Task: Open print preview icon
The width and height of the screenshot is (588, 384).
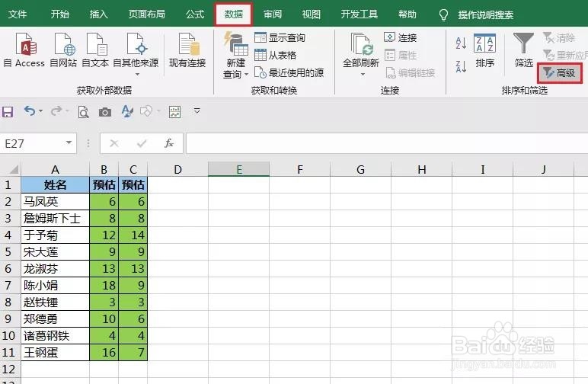Action: pyautogui.click(x=83, y=112)
